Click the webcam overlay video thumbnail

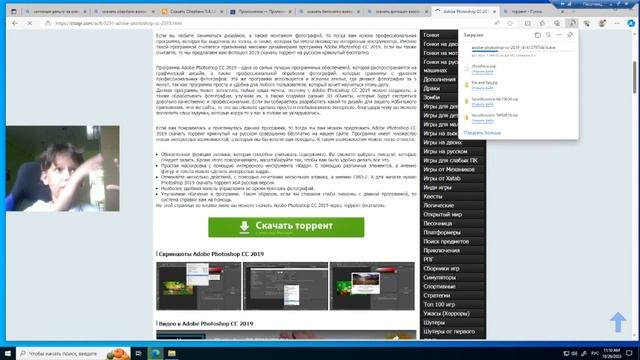coord(62,168)
